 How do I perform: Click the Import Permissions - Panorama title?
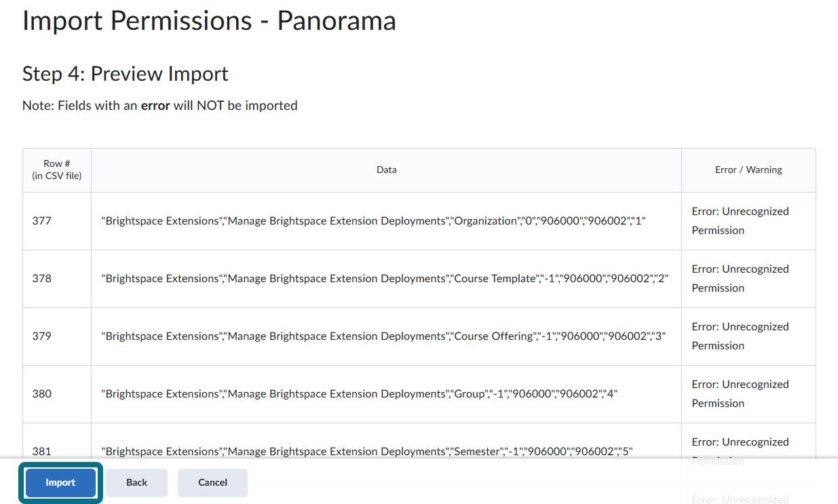pyautogui.click(x=209, y=20)
